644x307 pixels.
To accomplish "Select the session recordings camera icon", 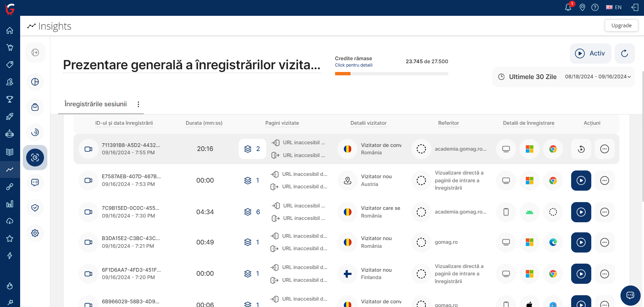I will (35, 157).
